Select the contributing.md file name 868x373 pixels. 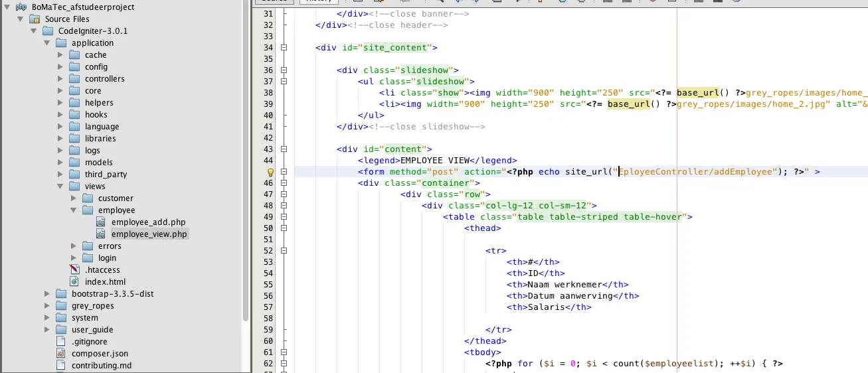(102, 366)
